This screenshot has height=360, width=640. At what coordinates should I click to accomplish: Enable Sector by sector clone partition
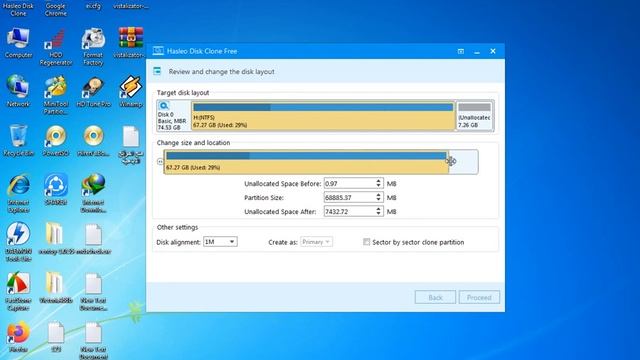366,242
